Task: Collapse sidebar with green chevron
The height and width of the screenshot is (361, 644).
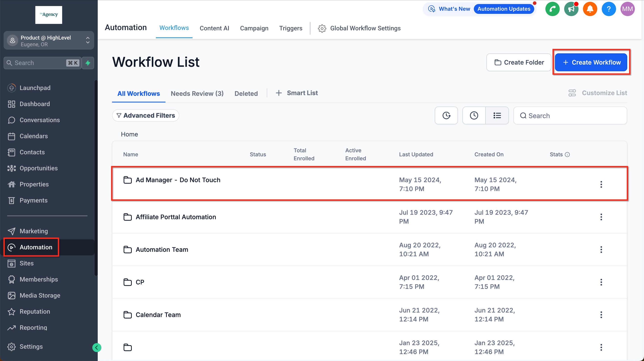Action: click(x=97, y=348)
